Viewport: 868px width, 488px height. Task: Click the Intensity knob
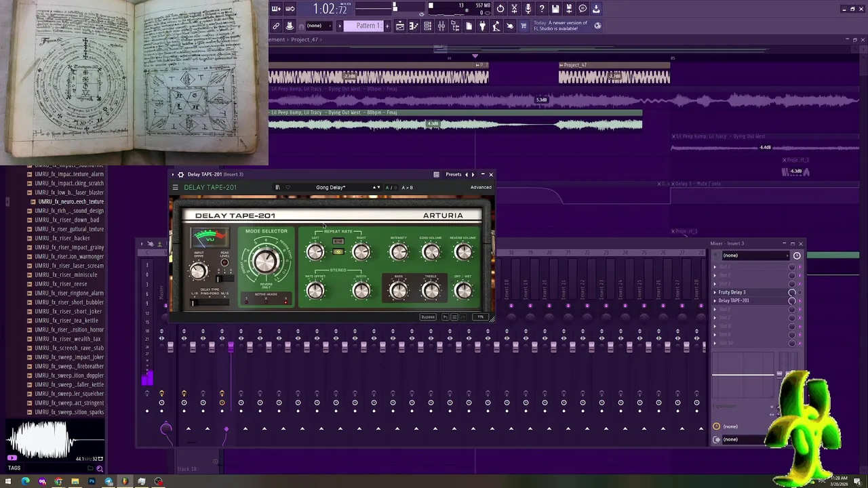pyautogui.click(x=398, y=252)
